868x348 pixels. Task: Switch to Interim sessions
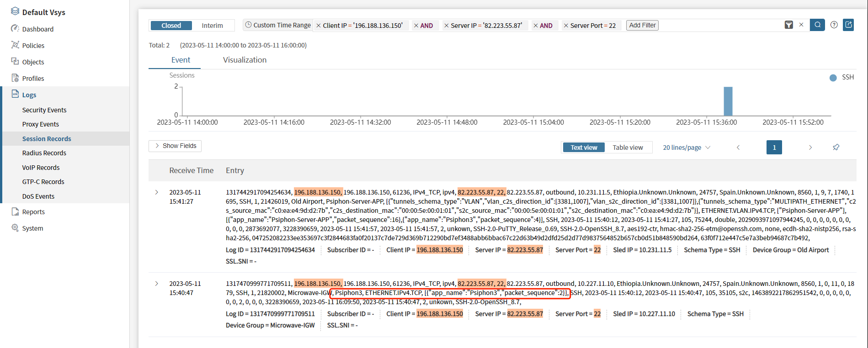212,26
